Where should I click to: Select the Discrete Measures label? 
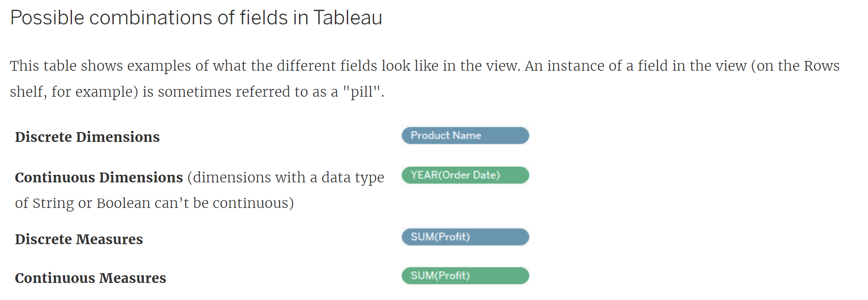click(79, 239)
